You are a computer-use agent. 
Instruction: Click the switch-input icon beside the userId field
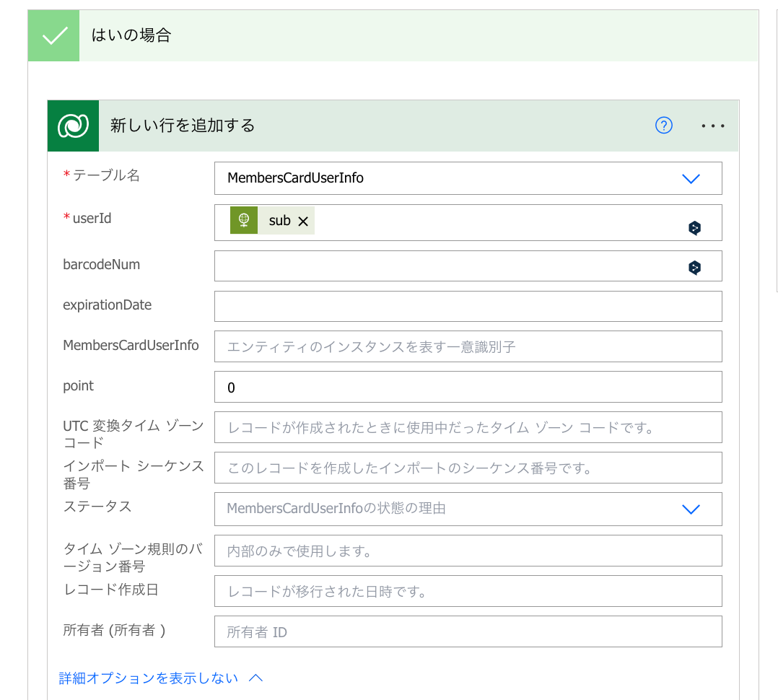pyautogui.click(x=694, y=227)
